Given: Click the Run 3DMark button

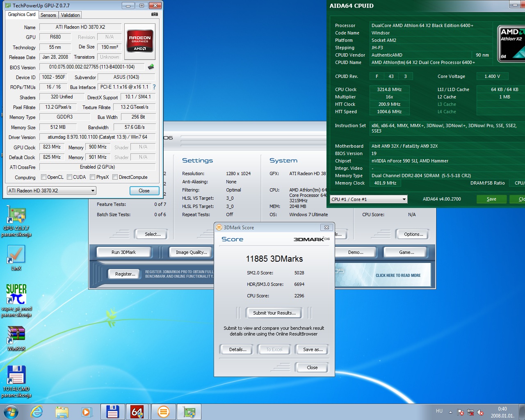Looking at the screenshot, I should 123,252.
